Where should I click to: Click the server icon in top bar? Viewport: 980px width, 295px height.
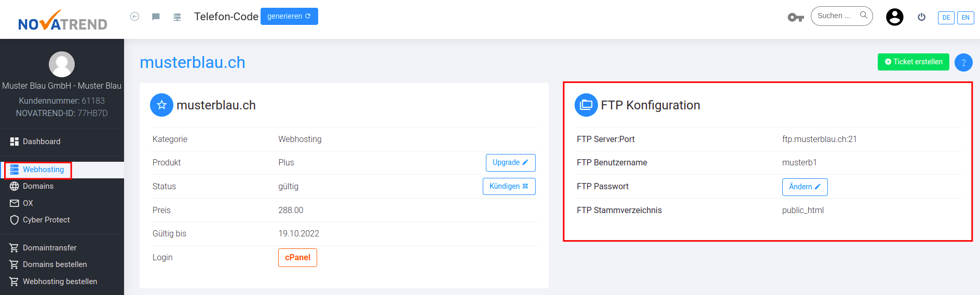click(177, 17)
